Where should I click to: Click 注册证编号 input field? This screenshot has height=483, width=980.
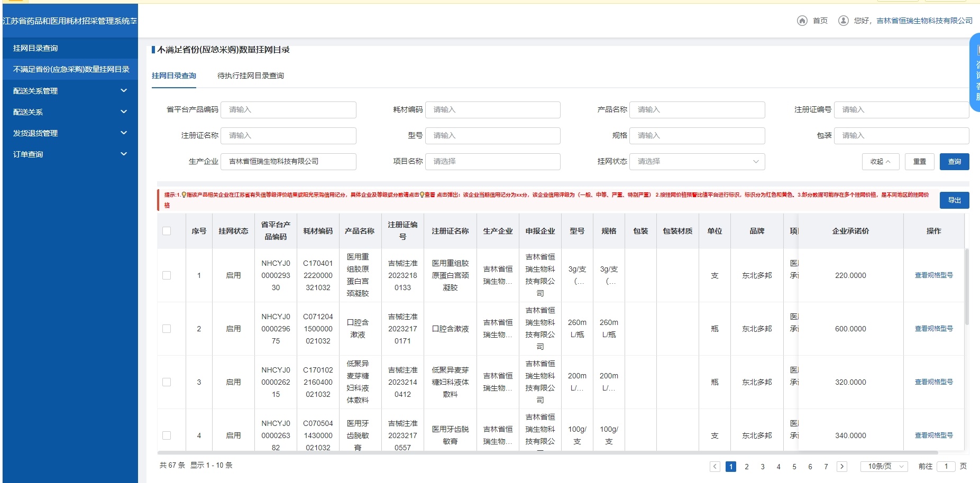coord(901,110)
